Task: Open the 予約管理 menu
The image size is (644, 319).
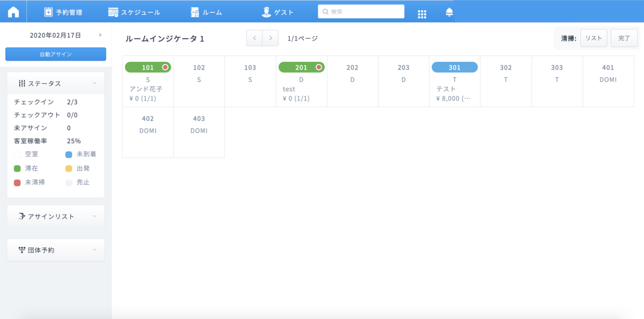Action: (63, 12)
